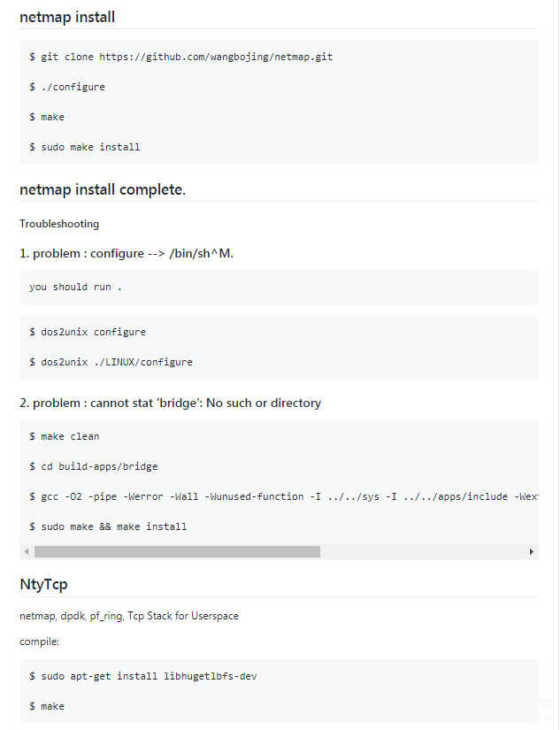Image resolution: width=560 pixels, height=730 pixels.
Task: Click empty scrollbar track right of thumb
Action: coord(423,551)
